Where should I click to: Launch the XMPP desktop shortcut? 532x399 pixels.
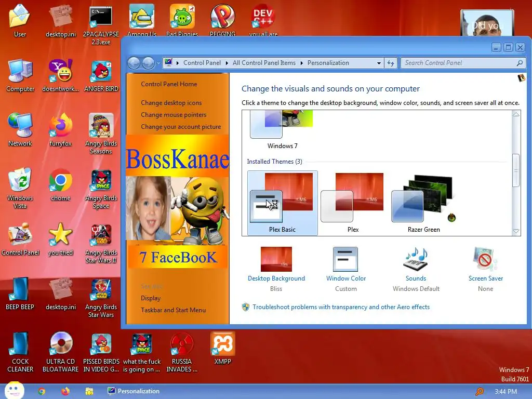pyautogui.click(x=222, y=348)
